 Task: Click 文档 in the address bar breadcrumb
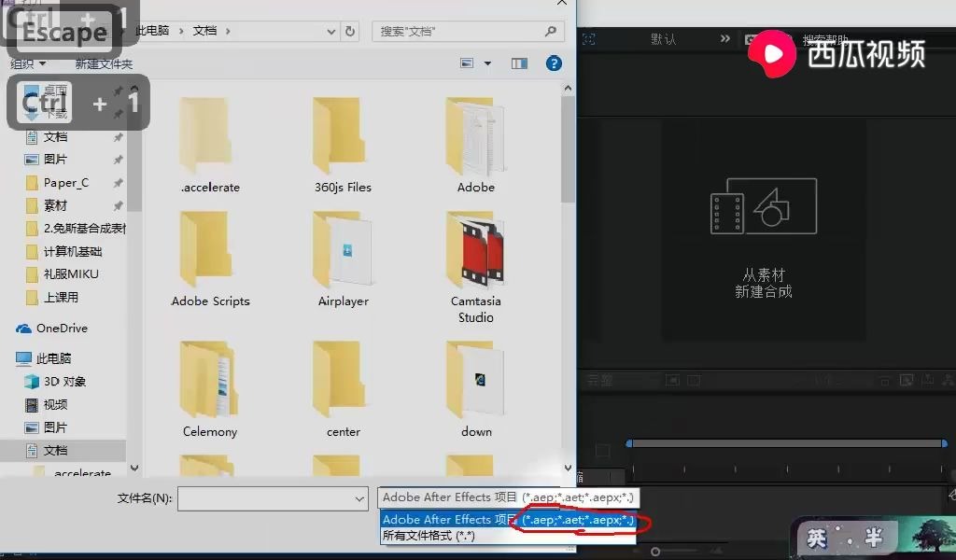click(204, 30)
